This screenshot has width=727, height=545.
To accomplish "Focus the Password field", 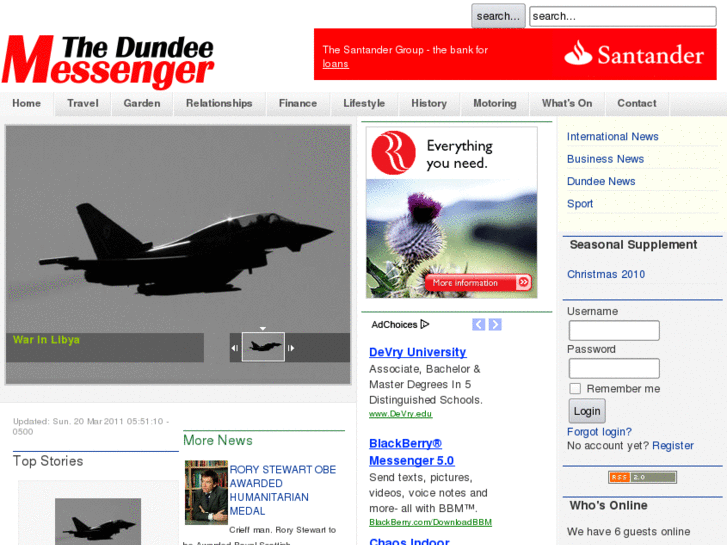I will click(614, 368).
